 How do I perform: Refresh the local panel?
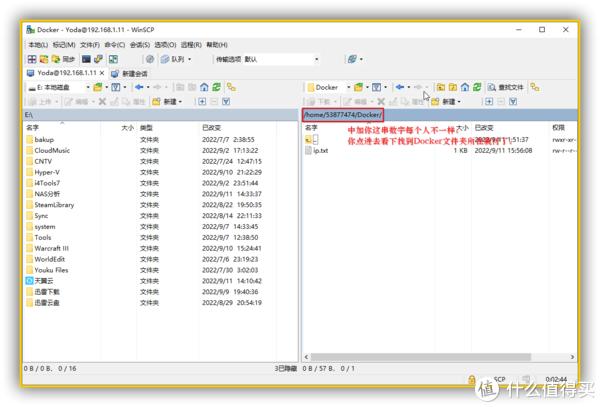(x=217, y=87)
